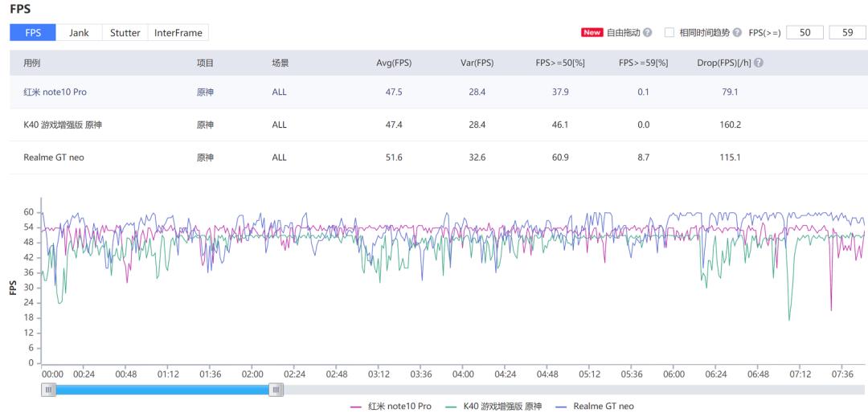Image resolution: width=868 pixels, height=413 pixels.
Task: Click the red New badge
Action: tap(592, 33)
